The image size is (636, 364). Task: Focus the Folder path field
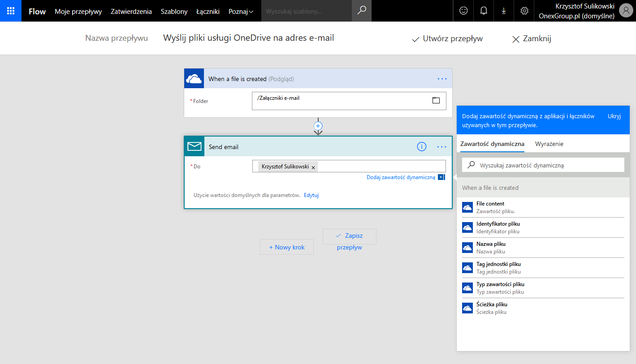[x=349, y=101]
